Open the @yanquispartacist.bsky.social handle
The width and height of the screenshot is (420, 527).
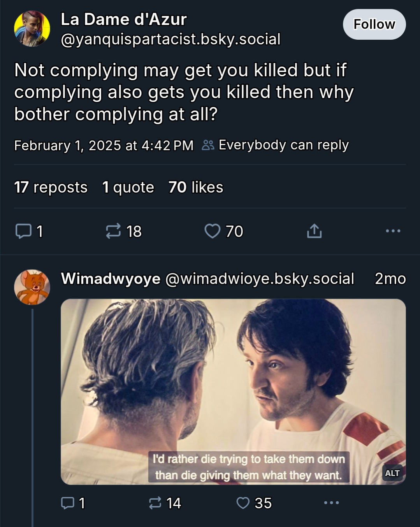point(170,39)
